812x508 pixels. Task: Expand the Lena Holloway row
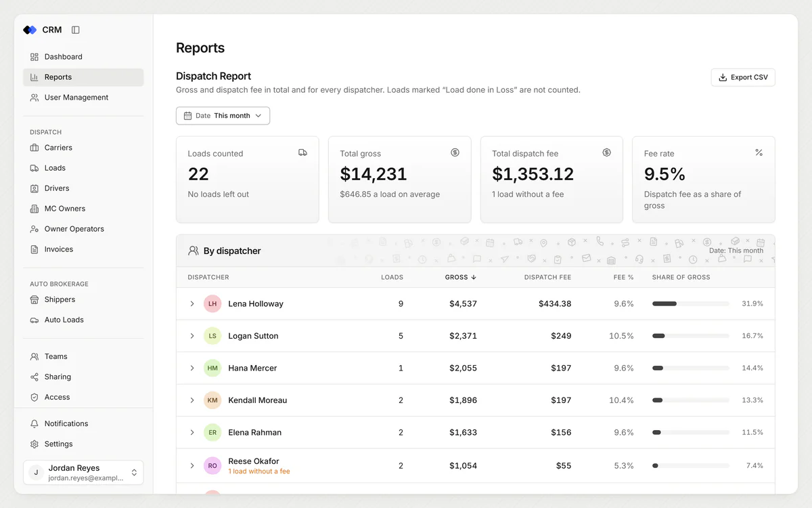(x=192, y=303)
